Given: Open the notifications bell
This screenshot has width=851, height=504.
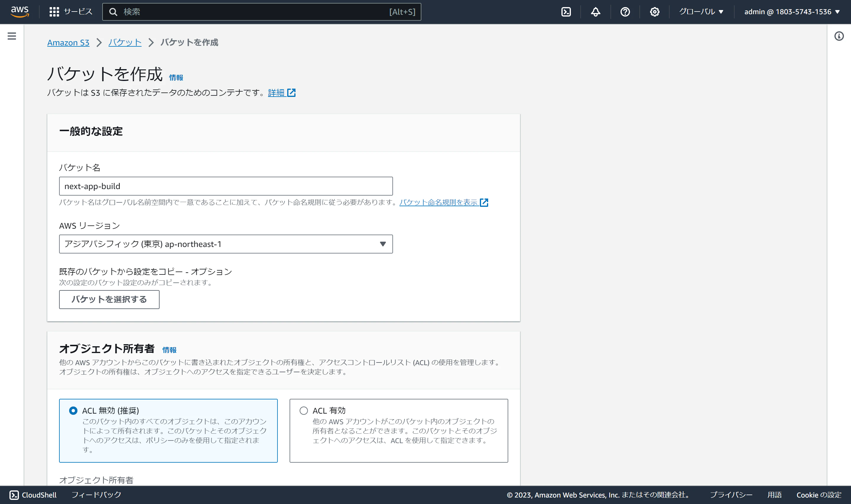Looking at the screenshot, I should (x=595, y=11).
